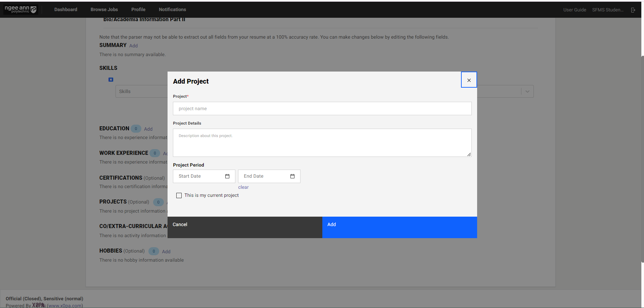The image size is (644, 308).
Task: Click the page vertical scrollbar
Action: (642, 158)
